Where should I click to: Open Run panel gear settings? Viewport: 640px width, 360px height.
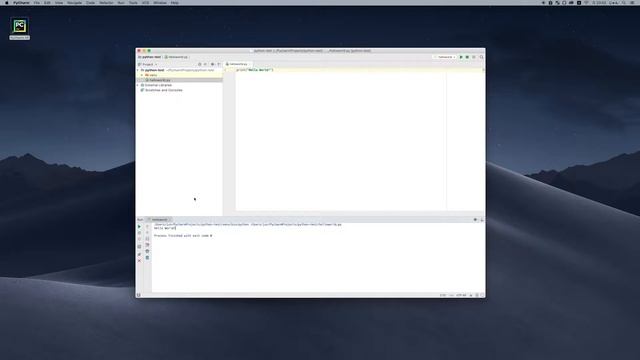(x=475, y=220)
